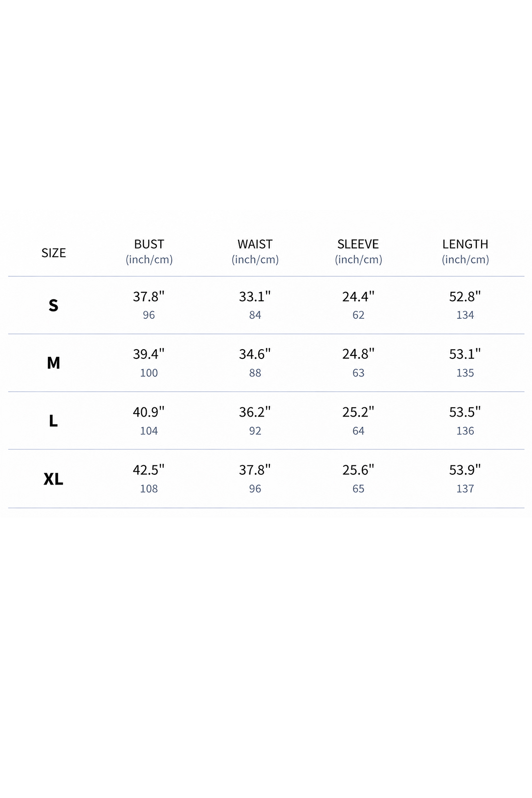
Task: Click the 34.6" waist value for M
Action: click(x=255, y=354)
